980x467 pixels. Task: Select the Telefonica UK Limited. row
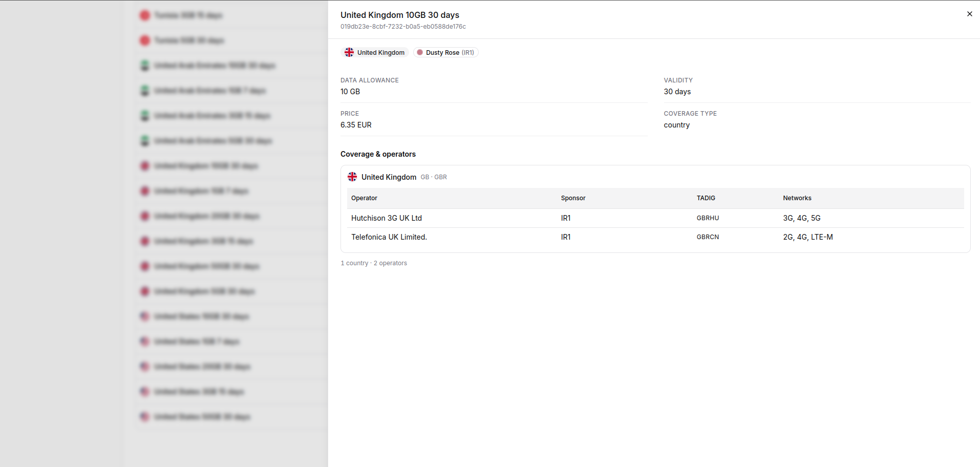coord(655,237)
